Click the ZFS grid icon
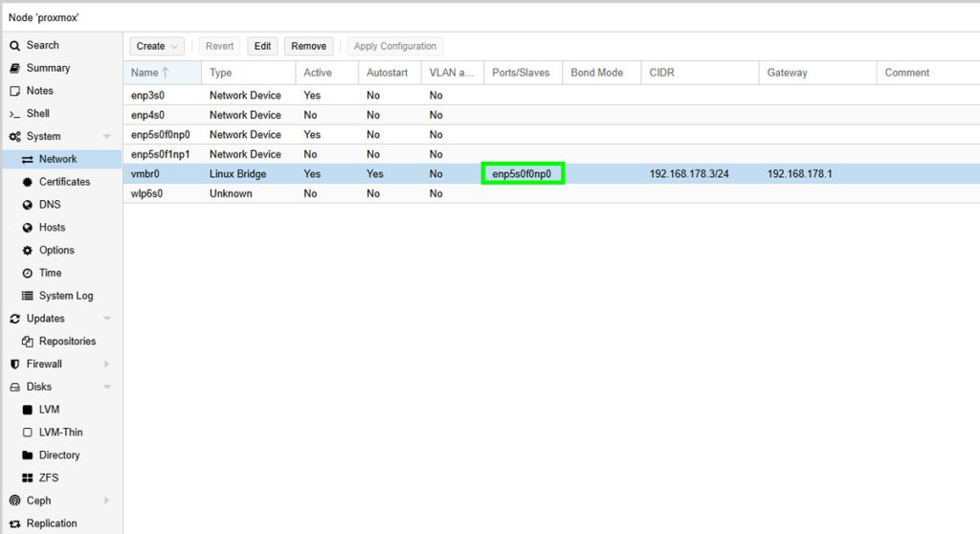The image size is (980, 534). (x=28, y=478)
